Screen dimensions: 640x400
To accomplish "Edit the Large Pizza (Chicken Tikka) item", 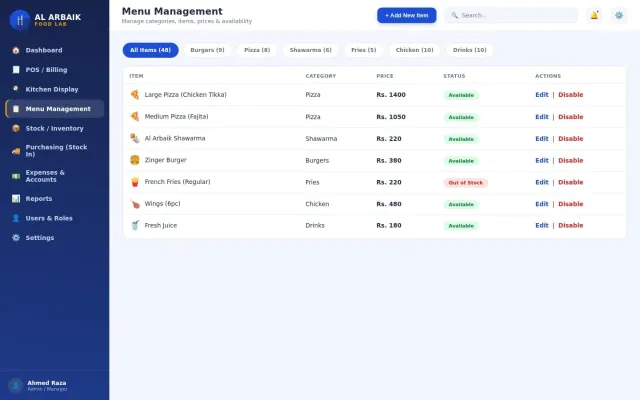I will click(542, 95).
